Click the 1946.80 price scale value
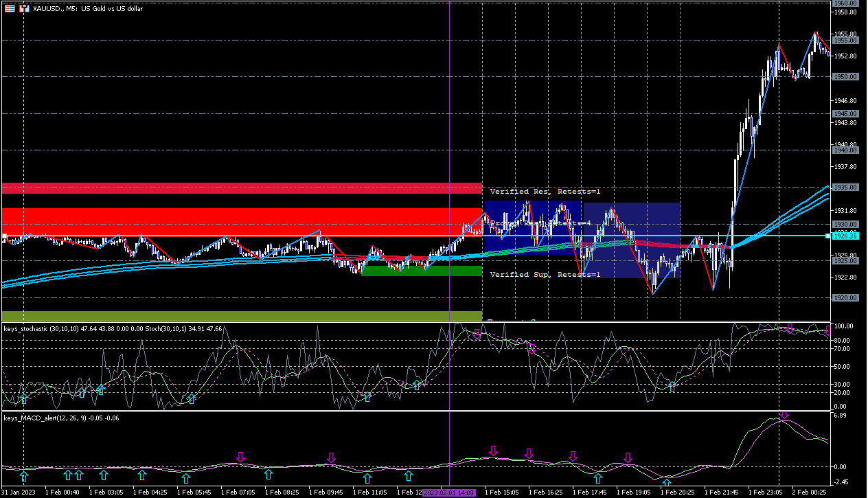 845,100
